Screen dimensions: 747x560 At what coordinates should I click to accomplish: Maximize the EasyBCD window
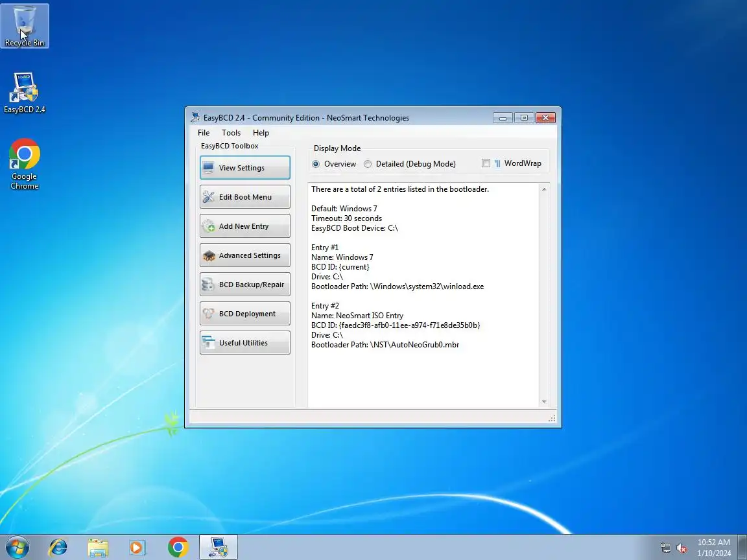524,117
